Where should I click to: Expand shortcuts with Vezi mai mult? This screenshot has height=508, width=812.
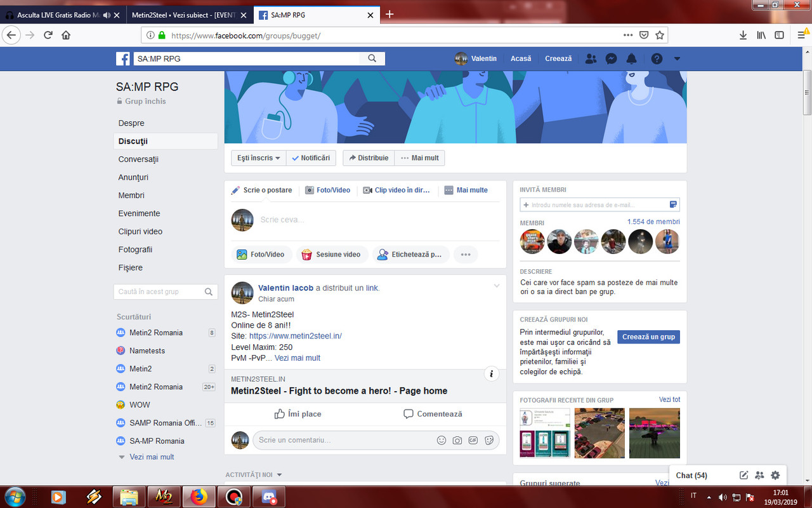tap(152, 457)
